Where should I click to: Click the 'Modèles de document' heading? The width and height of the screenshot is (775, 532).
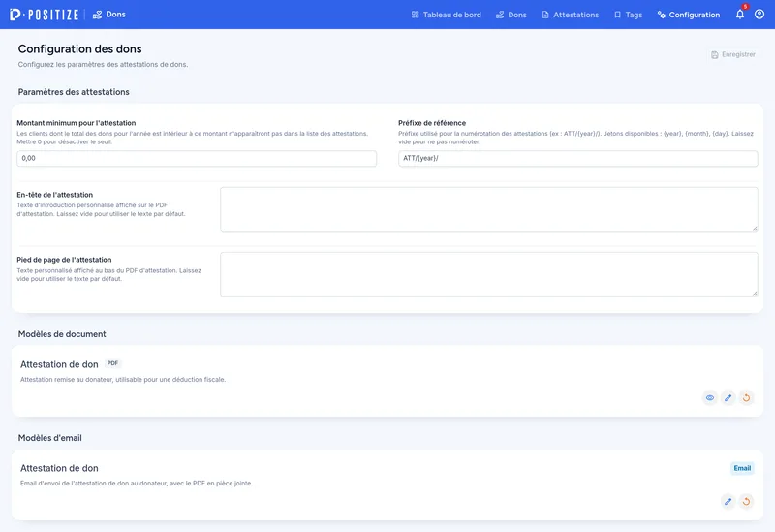tap(62, 334)
